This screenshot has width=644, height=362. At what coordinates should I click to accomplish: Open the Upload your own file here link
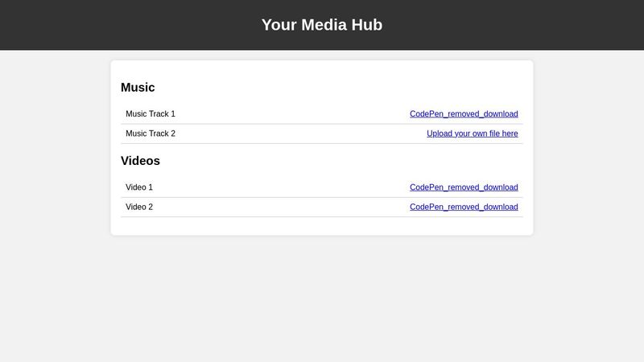point(472,134)
